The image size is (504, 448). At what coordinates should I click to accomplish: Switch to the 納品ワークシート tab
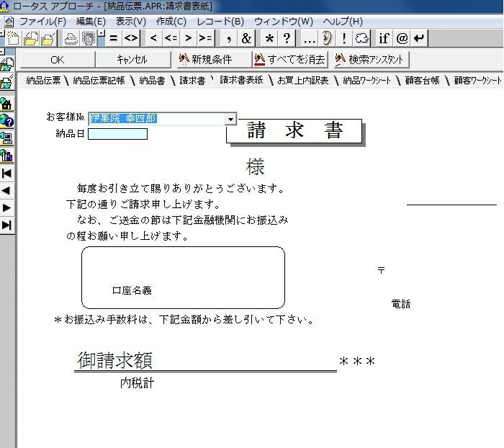click(366, 81)
